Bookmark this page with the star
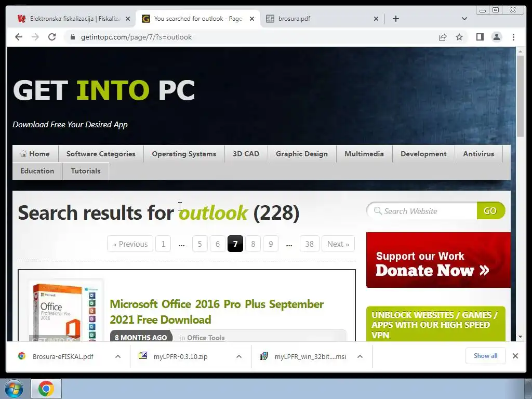Image resolution: width=532 pixels, height=399 pixels. (x=459, y=37)
